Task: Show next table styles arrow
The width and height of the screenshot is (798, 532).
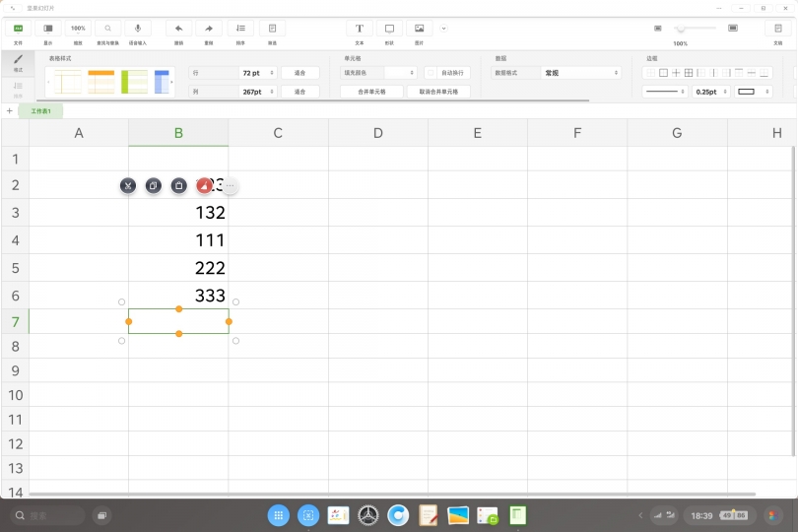Action: pos(172,82)
